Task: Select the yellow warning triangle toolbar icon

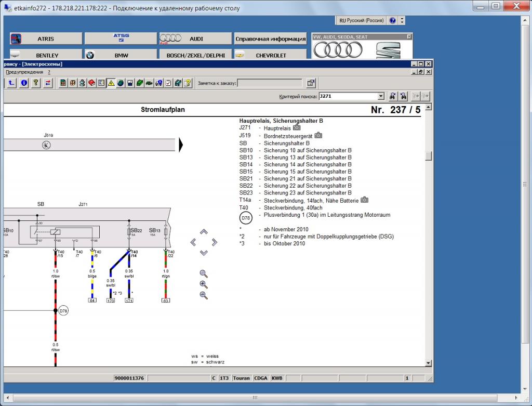Action: click(x=111, y=83)
